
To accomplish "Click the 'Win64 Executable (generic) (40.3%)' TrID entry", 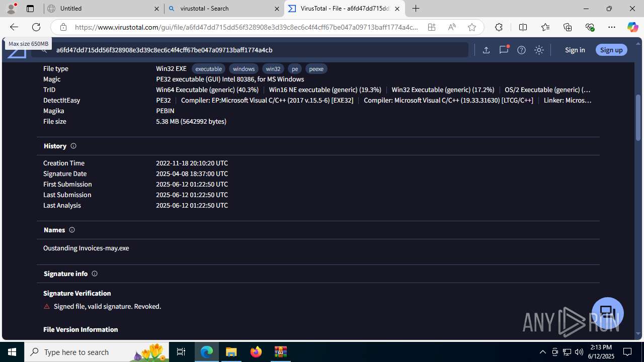I will [x=207, y=89].
